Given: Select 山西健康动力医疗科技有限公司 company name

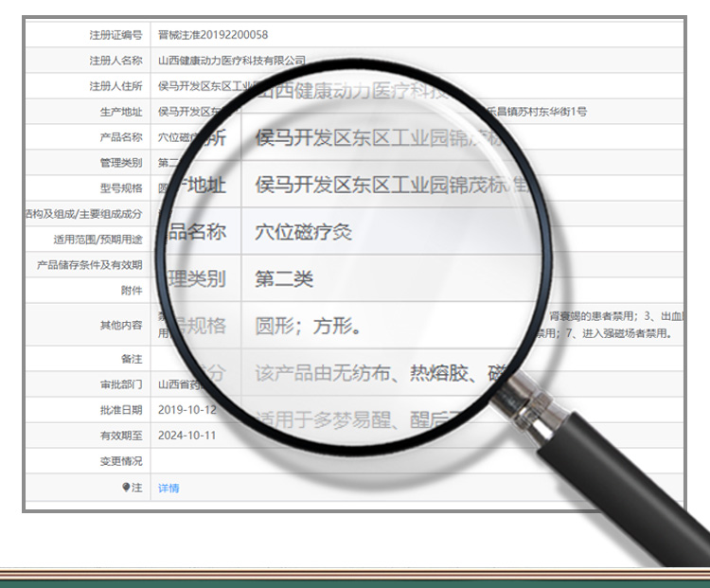Looking at the screenshot, I should pos(232,61).
